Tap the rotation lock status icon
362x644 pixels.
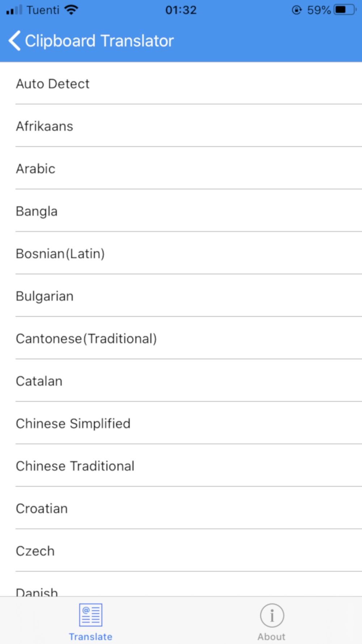coord(296,10)
